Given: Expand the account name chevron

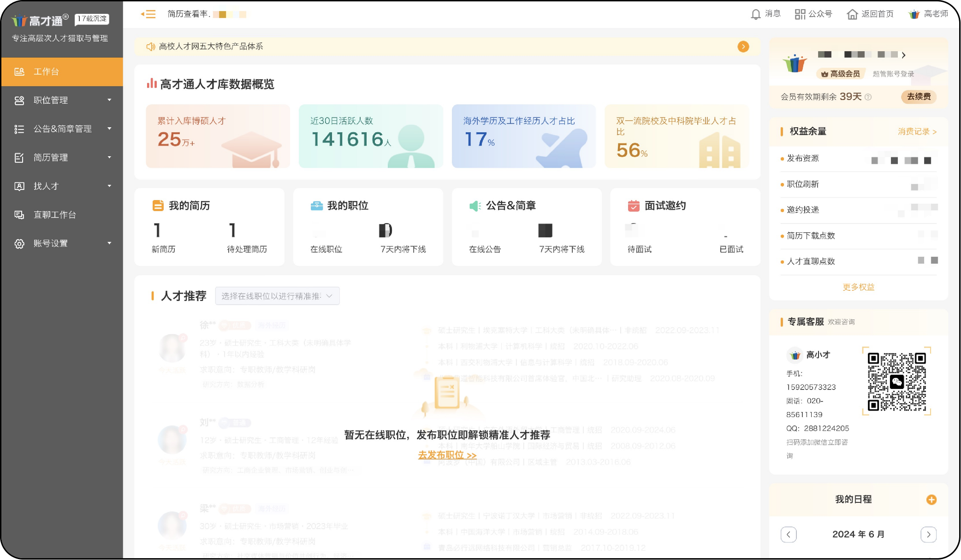Looking at the screenshot, I should tap(903, 55).
